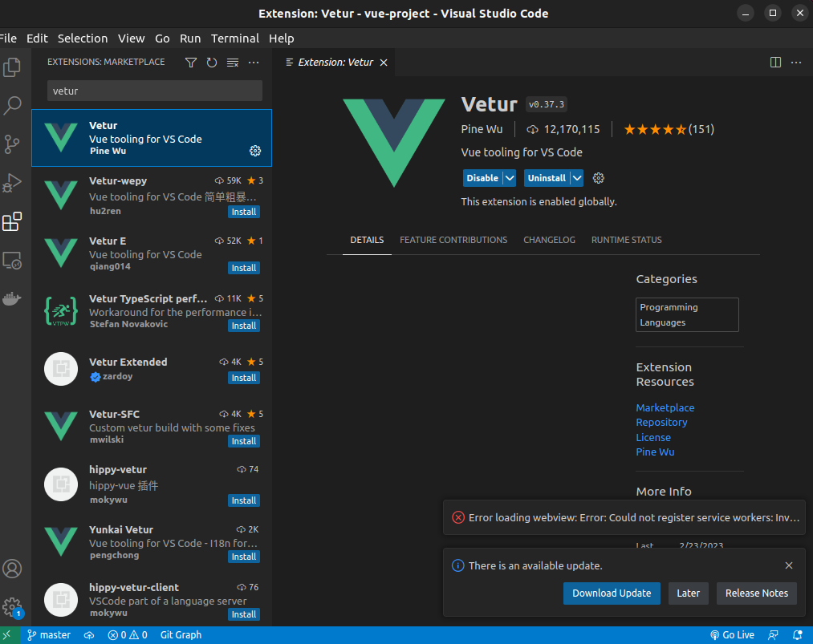
Task: Open the Accounts menu icon
Action: [x=12, y=569]
